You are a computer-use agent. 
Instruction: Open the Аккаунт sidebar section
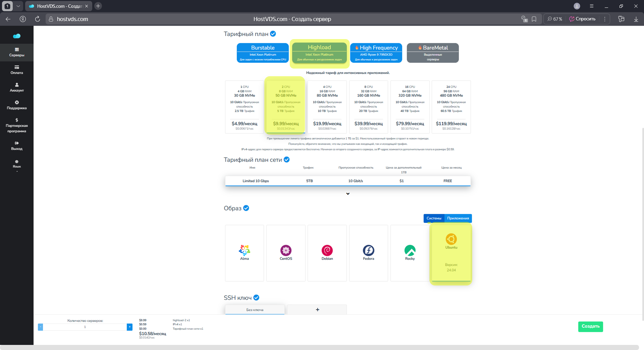pos(17,87)
